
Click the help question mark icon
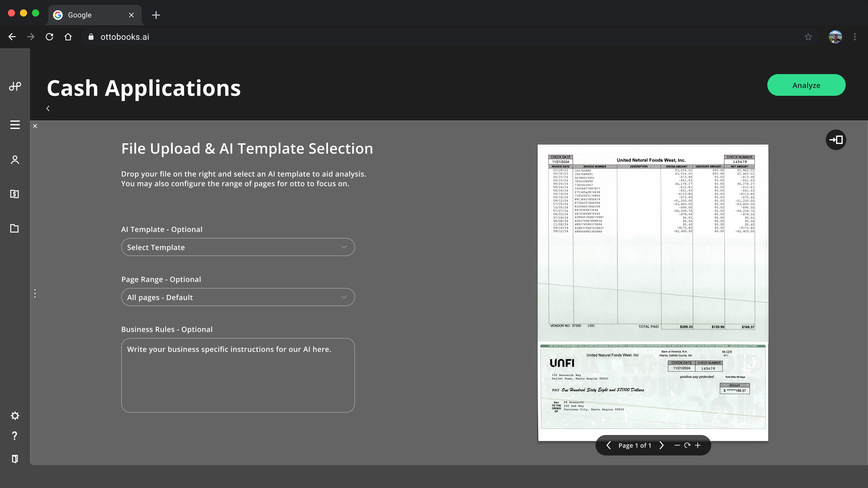click(14, 436)
